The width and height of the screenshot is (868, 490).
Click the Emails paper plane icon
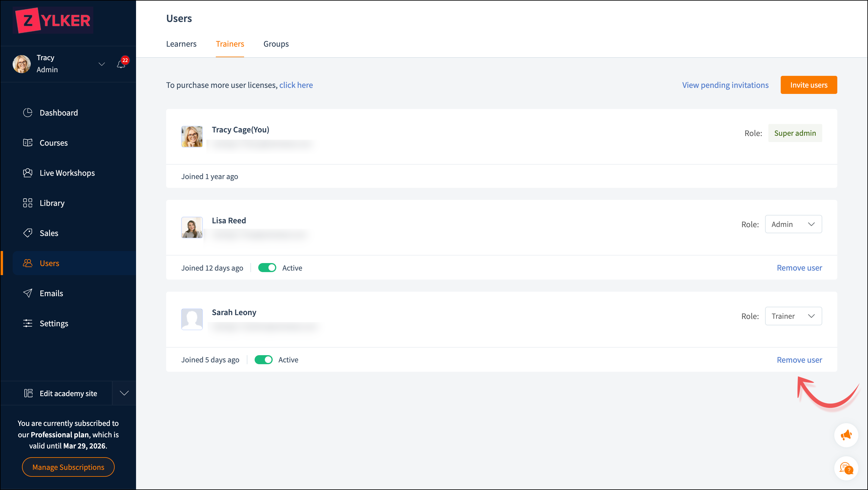tap(28, 293)
